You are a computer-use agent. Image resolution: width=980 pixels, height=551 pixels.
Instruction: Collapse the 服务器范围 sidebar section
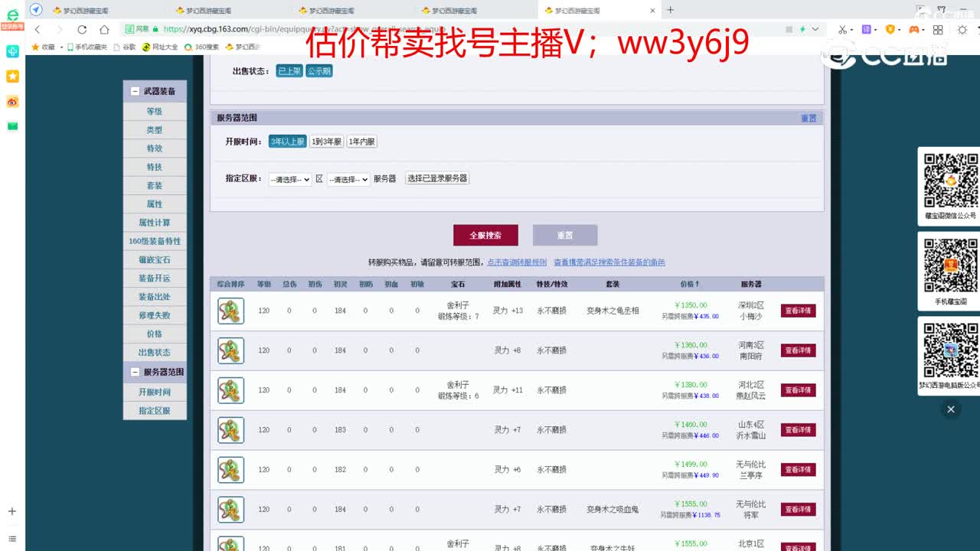(x=136, y=373)
